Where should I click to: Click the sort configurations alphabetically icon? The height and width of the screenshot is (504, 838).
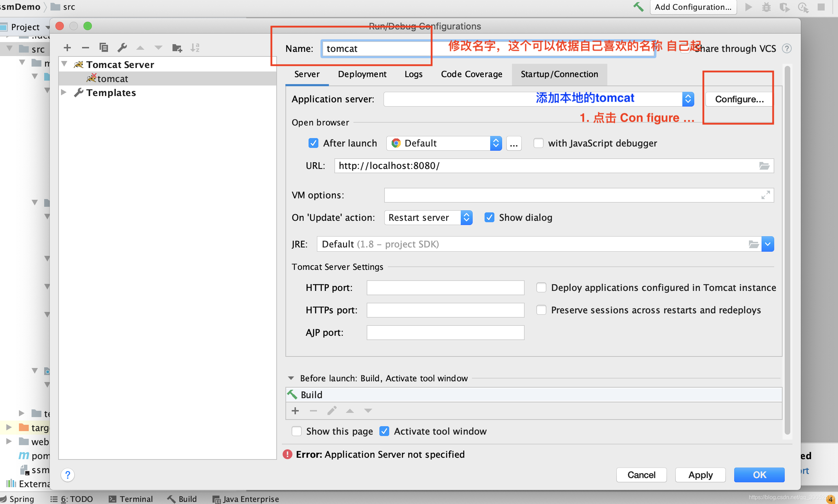pyautogui.click(x=195, y=48)
